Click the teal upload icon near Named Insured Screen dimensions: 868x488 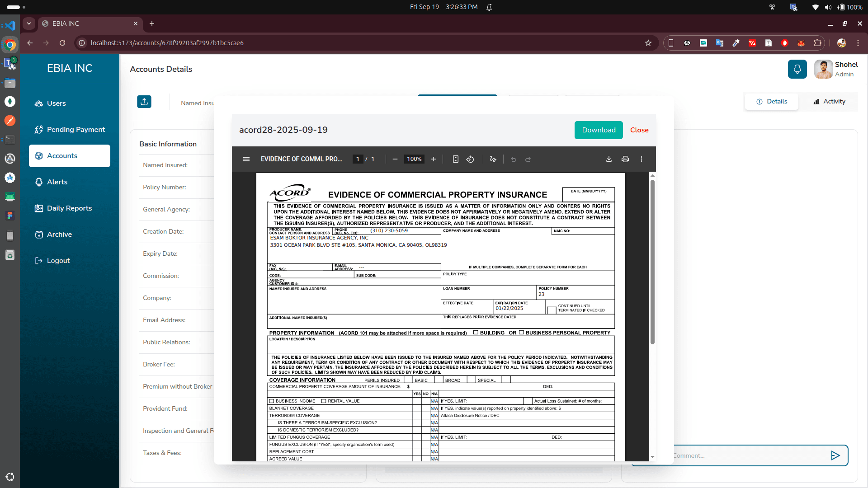coord(144,102)
